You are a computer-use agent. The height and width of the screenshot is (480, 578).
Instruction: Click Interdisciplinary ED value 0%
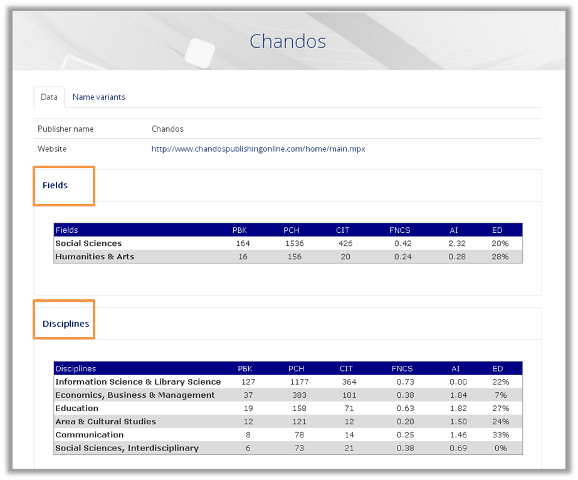pyautogui.click(x=501, y=448)
